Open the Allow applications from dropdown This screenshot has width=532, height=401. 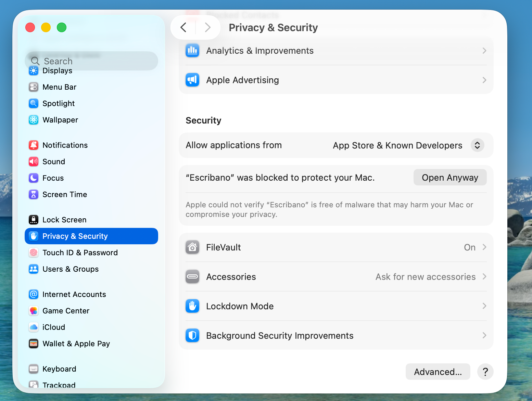477,145
